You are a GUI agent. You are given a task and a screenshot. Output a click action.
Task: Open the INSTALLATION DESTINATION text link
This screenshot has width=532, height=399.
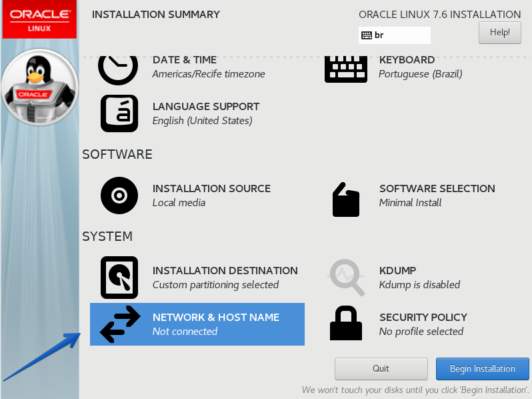coord(225,271)
